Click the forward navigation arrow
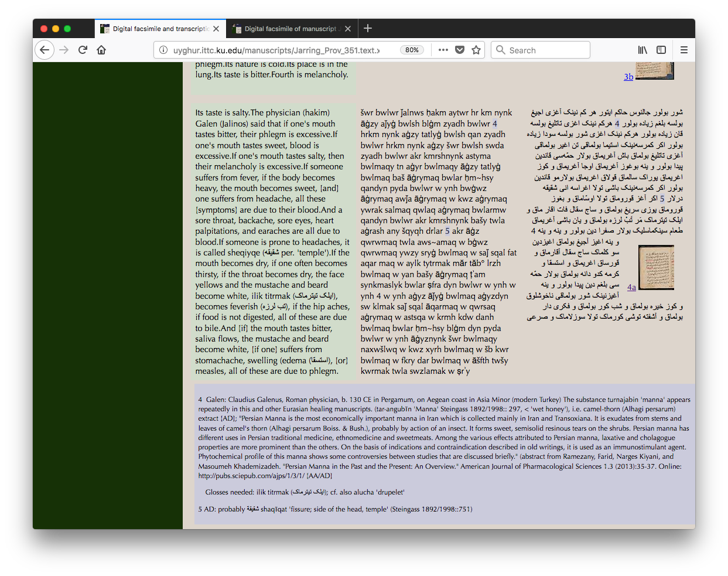The width and height of the screenshot is (728, 576). click(64, 50)
